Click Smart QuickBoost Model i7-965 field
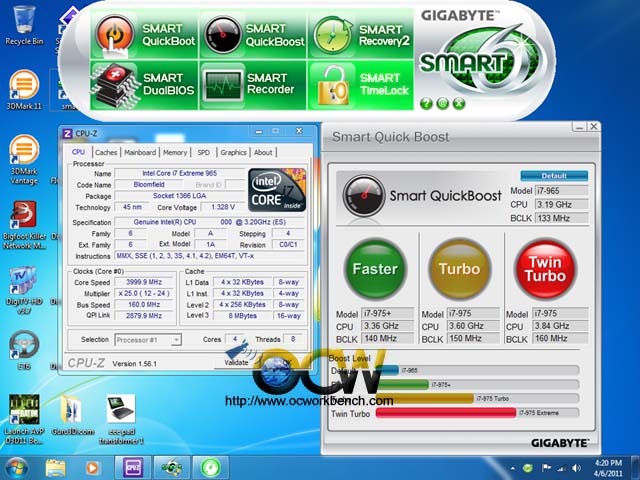This screenshot has height=480, width=640. tap(562, 191)
